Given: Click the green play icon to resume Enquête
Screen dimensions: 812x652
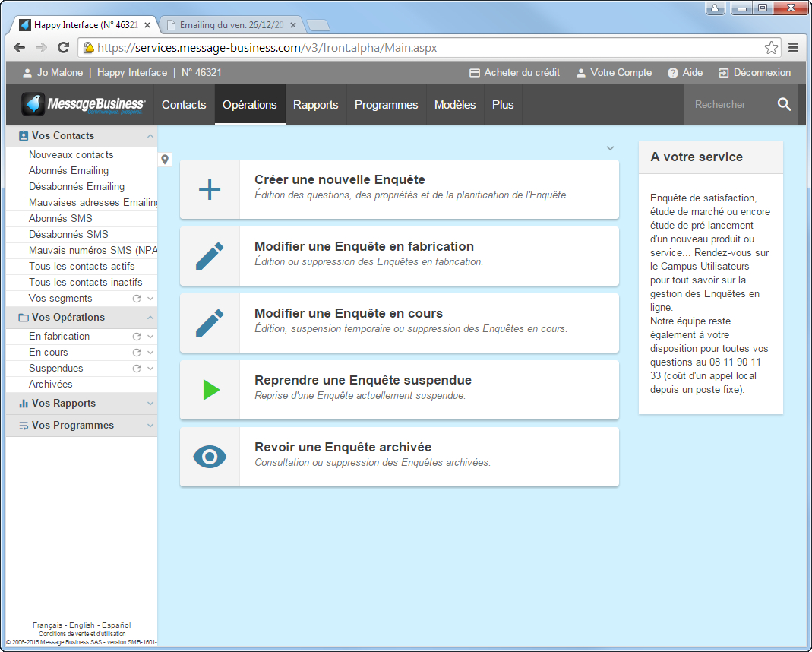Looking at the screenshot, I should [210, 390].
